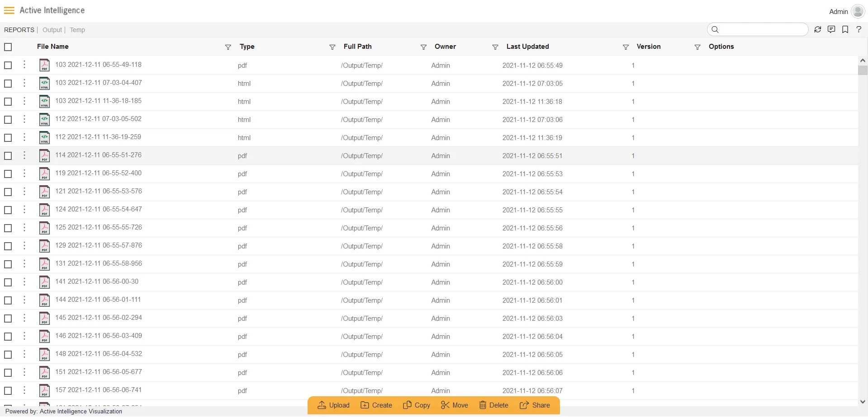Click HTML icon of 103 2021-12-11 07-03-04-407
The image size is (868, 417).
point(44,83)
